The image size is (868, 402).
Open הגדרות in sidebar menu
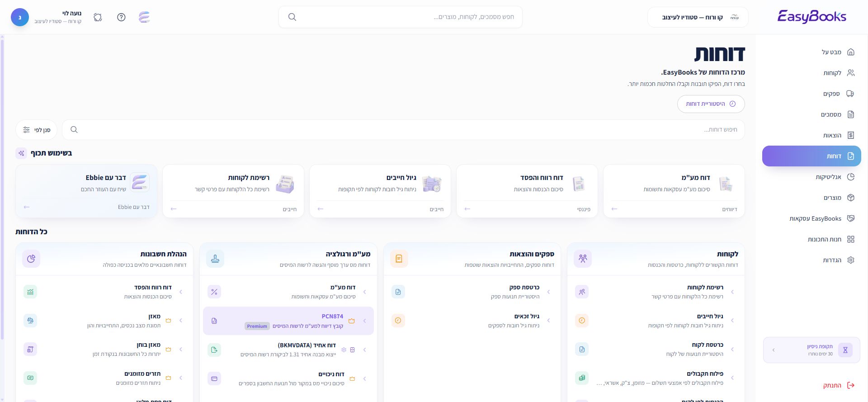(x=811, y=260)
